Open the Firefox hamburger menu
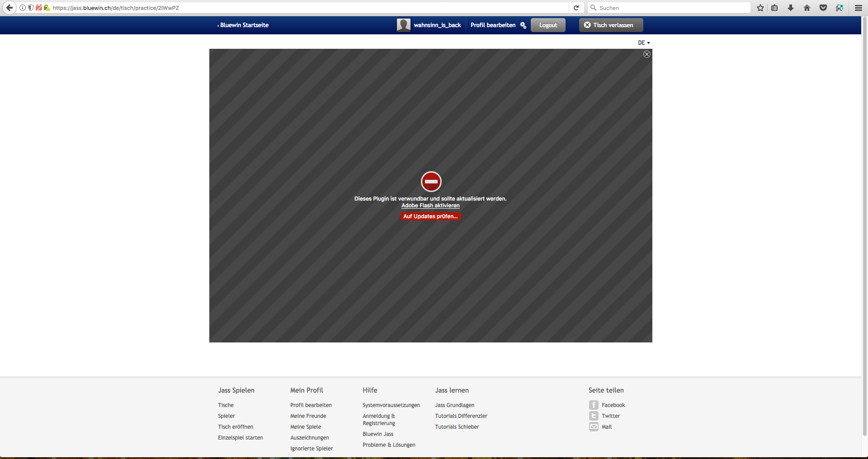The height and width of the screenshot is (459, 868). (859, 8)
